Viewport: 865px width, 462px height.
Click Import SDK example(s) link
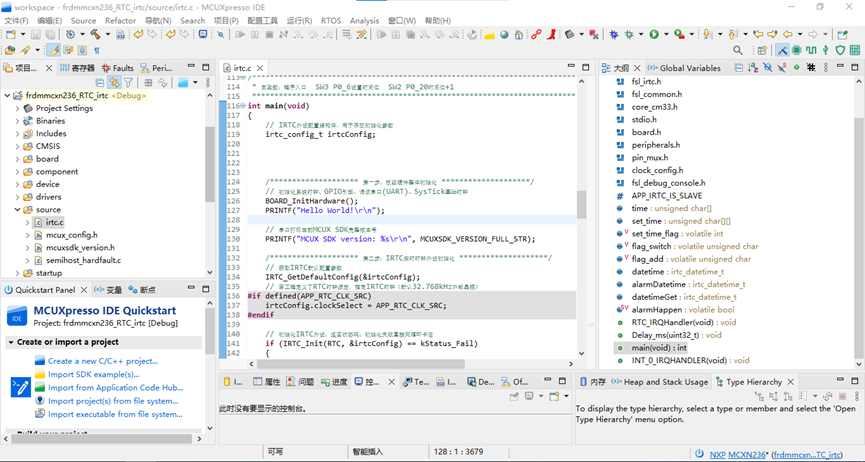[x=93, y=374]
